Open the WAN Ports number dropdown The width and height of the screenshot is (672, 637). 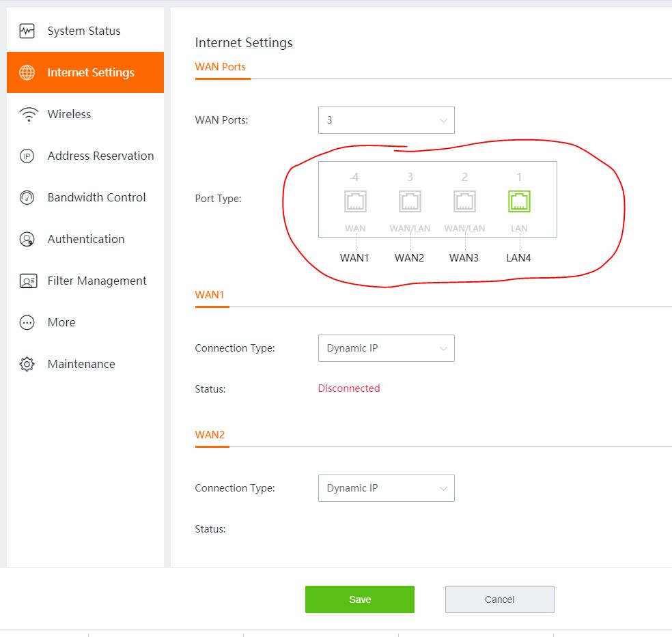click(386, 120)
